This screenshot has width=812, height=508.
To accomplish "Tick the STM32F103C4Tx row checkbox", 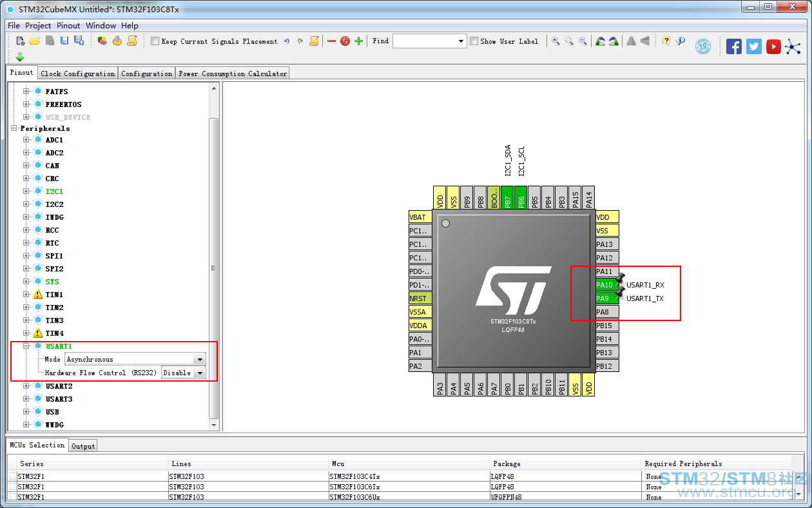I will (13, 476).
